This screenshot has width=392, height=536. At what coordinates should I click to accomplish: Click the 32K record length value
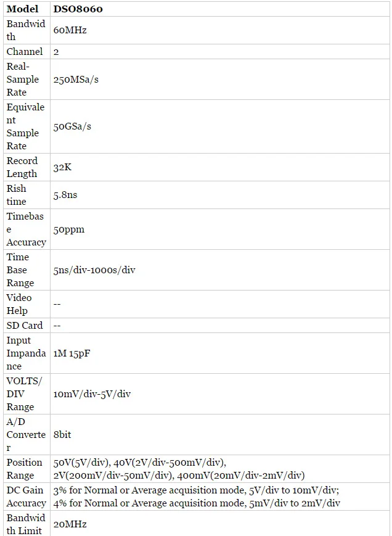62,167
